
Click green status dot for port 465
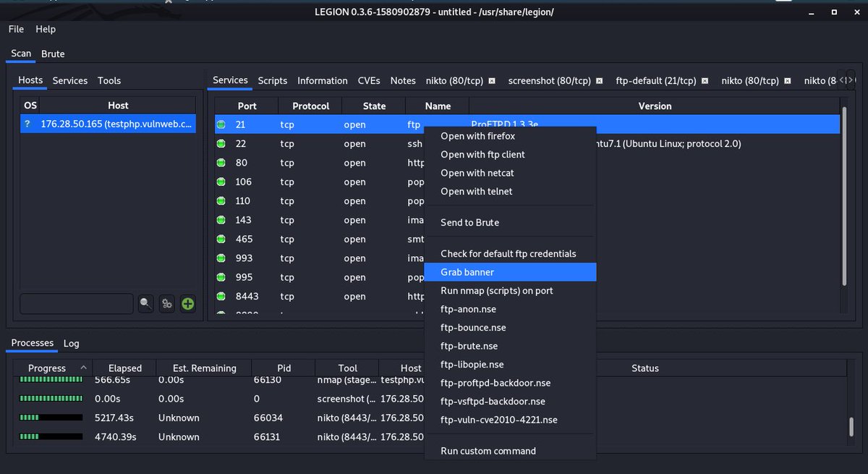pos(221,239)
